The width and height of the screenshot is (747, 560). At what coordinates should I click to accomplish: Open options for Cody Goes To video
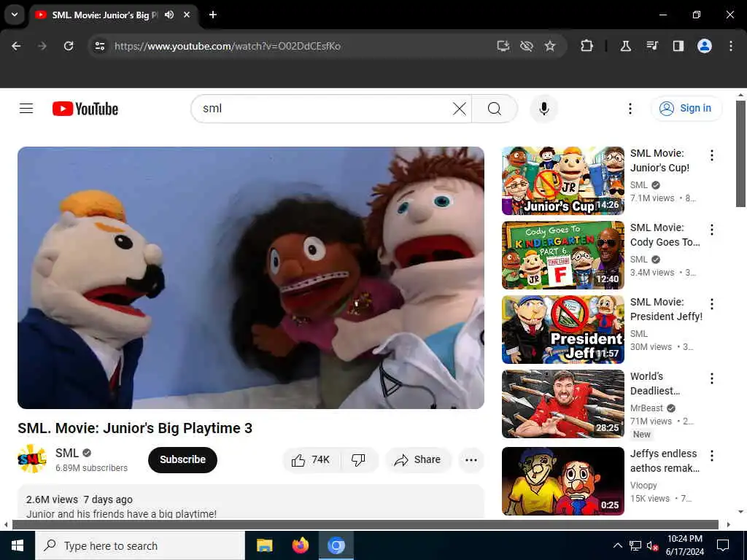[x=712, y=230]
